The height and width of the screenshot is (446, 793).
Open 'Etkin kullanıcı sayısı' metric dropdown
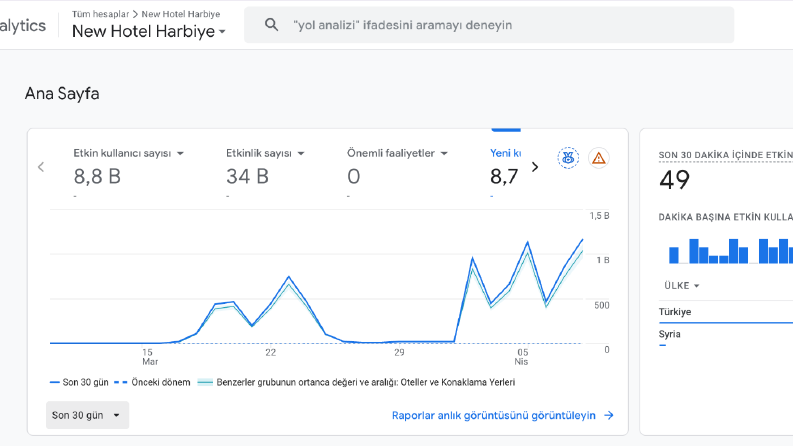pyautogui.click(x=128, y=153)
